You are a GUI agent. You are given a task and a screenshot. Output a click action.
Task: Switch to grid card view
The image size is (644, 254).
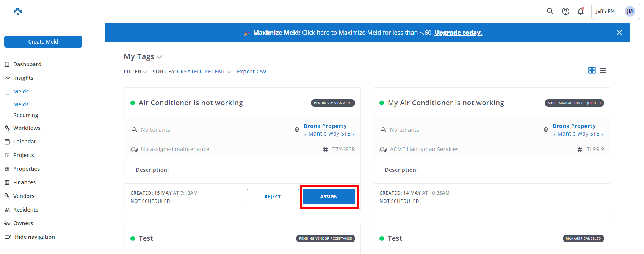click(x=592, y=70)
